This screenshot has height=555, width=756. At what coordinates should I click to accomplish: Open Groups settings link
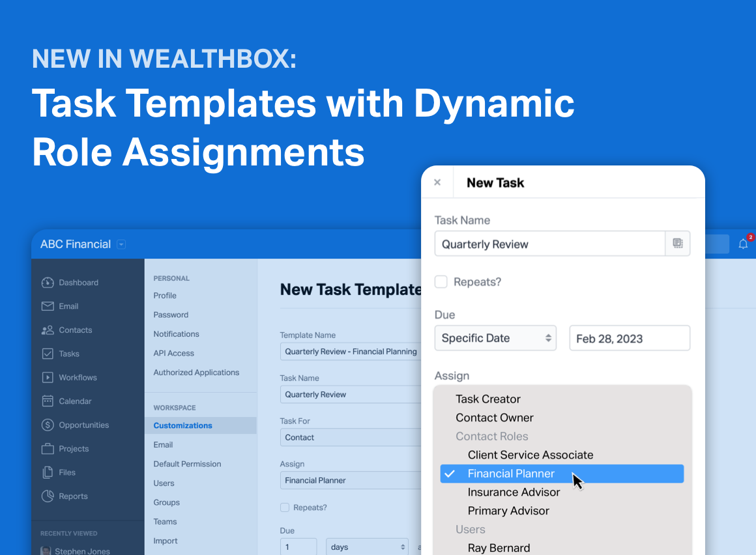[x=166, y=502]
